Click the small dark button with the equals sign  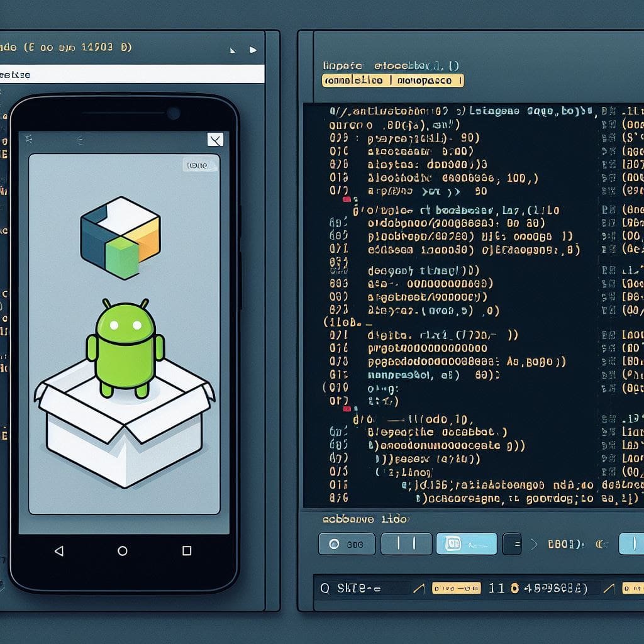512,544
